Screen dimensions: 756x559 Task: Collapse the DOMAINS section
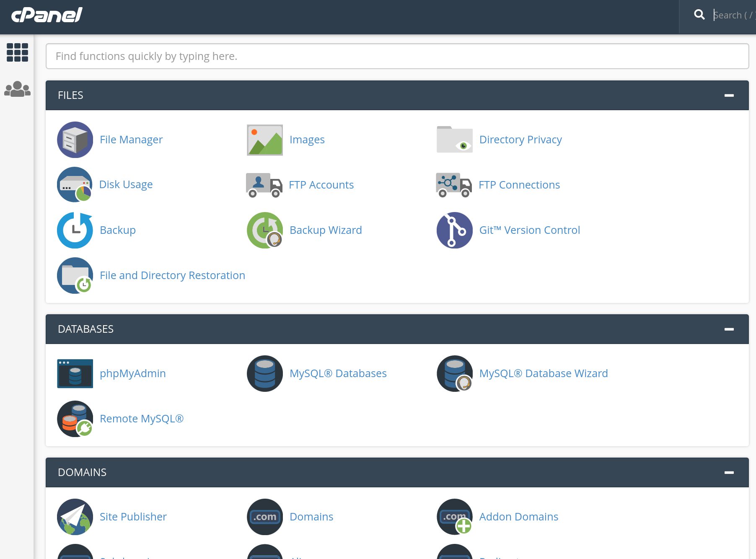(x=729, y=473)
